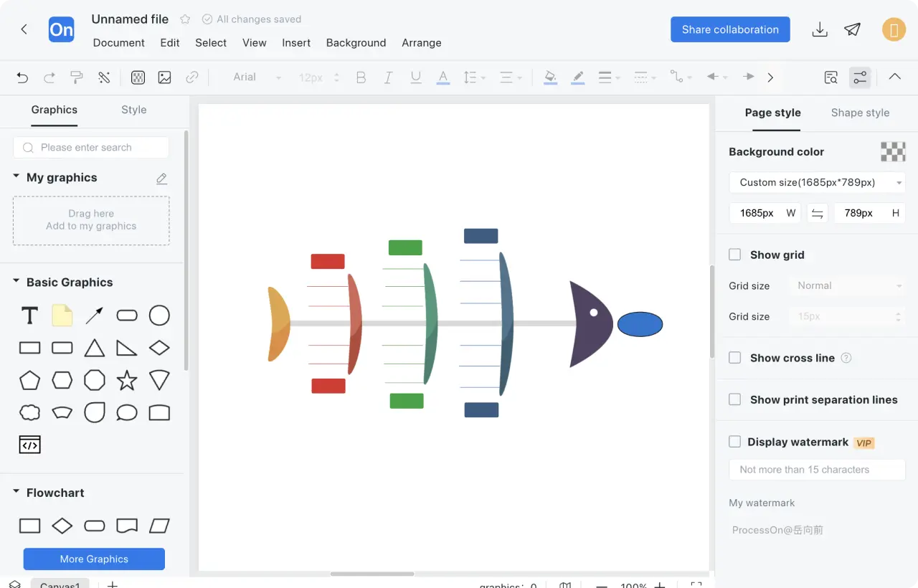The width and height of the screenshot is (918, 588).
Task: Star the Unnamed file as favorite
Action: 185,19
